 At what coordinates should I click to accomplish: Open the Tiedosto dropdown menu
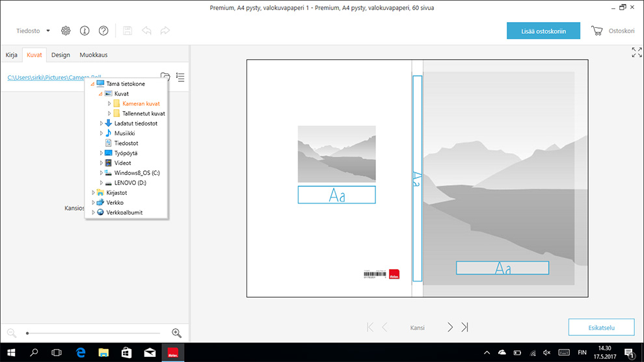tap(33, 31)
